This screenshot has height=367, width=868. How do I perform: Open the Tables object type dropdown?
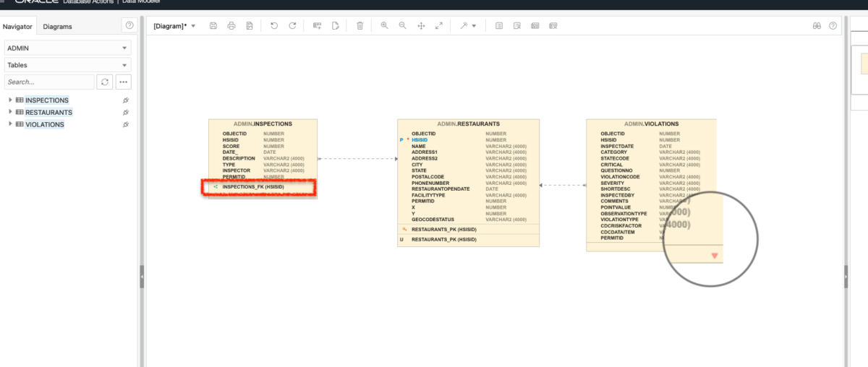click(x=67, y=65)
